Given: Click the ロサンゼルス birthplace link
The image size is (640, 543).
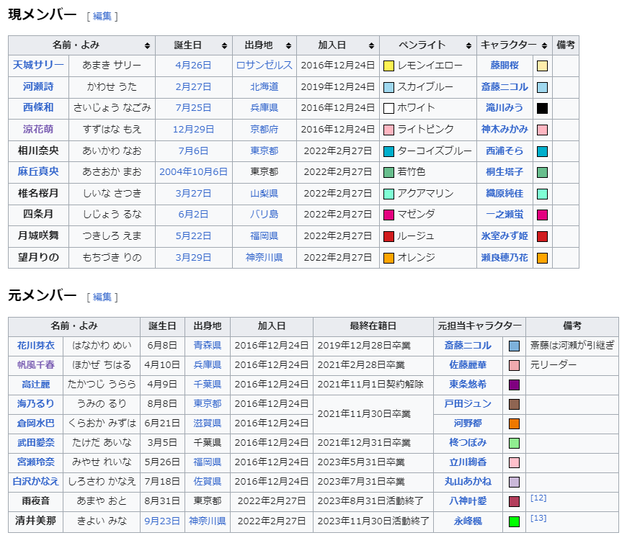Looking at the screenshot, I should [264, 65].
